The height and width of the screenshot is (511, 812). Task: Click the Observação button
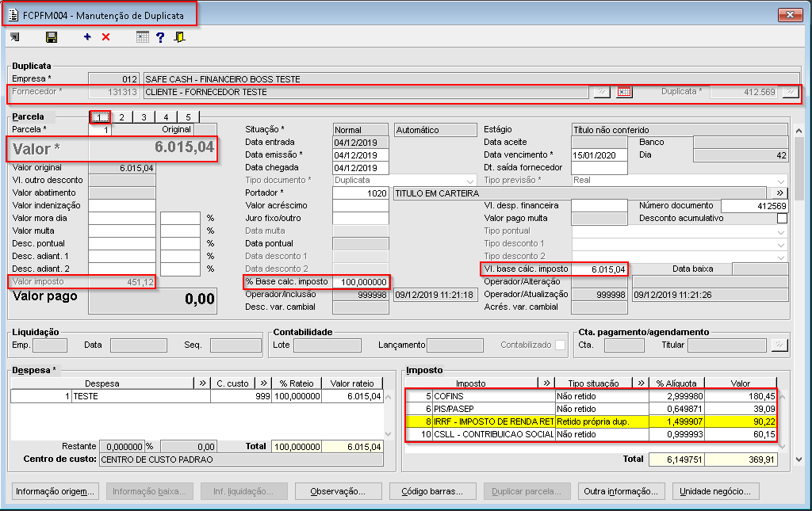(x=338, y=491)
